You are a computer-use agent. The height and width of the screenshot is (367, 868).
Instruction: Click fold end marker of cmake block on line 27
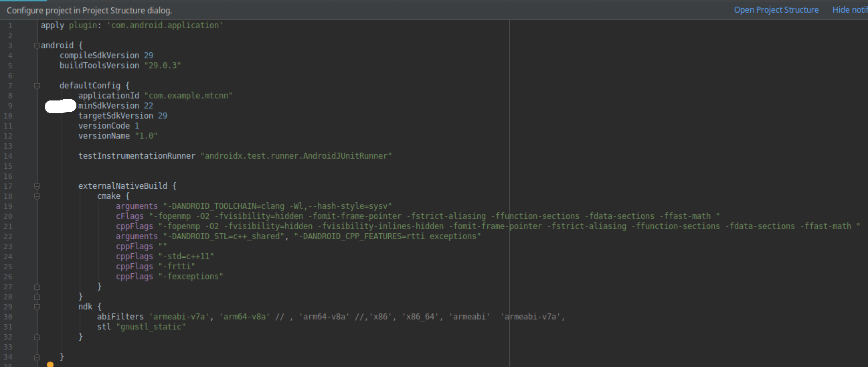[x=37, y=287]
